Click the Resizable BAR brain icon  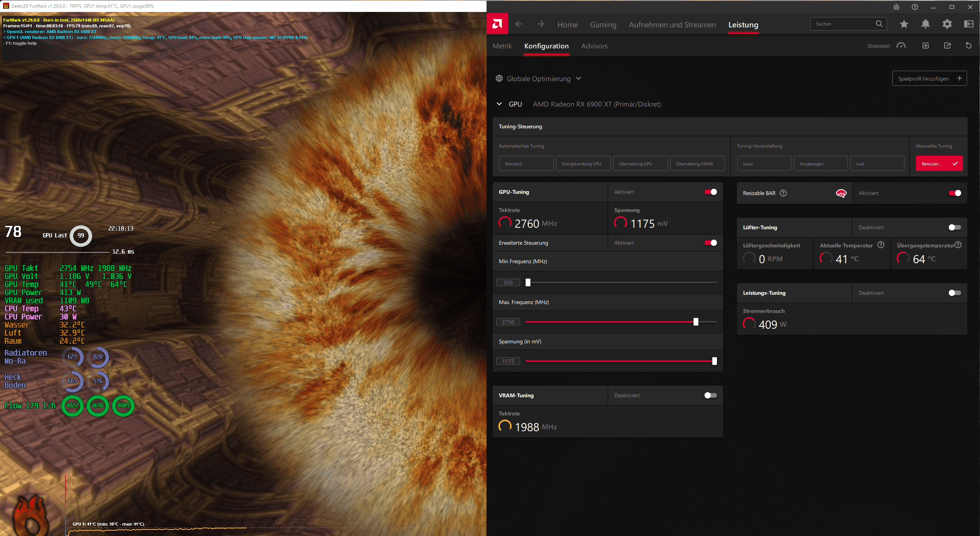pos(841,193)
